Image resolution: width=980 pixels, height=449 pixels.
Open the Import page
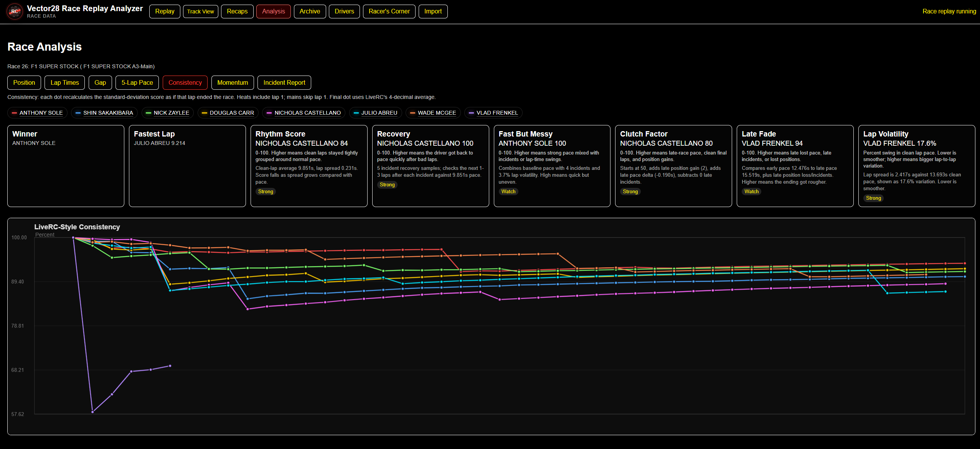[x=433, y=12]
